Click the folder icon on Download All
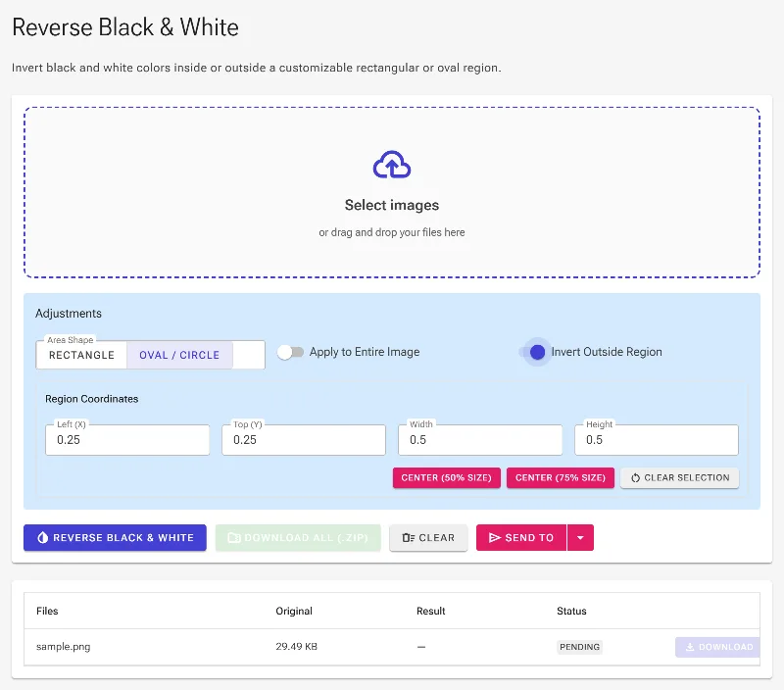Screen dimensions: 784x690 click(233, 537)
